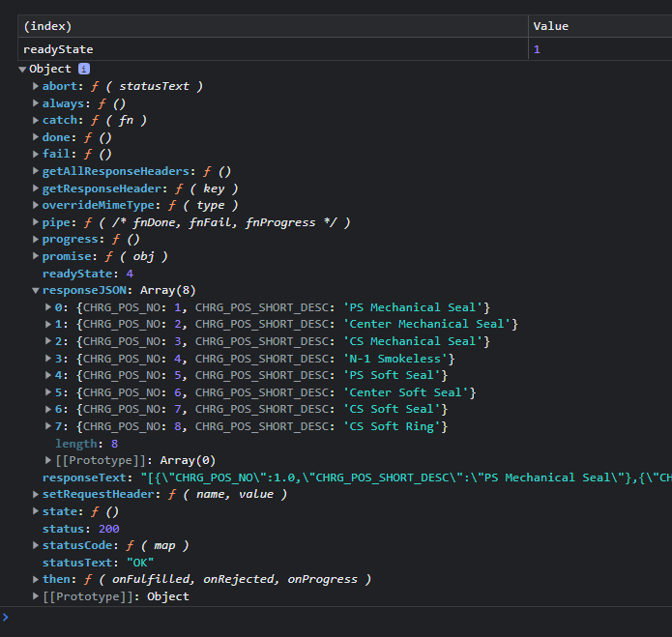Expand array item 0 PS Mechanical Seal

pyautogui.click(x=49, y=307)
